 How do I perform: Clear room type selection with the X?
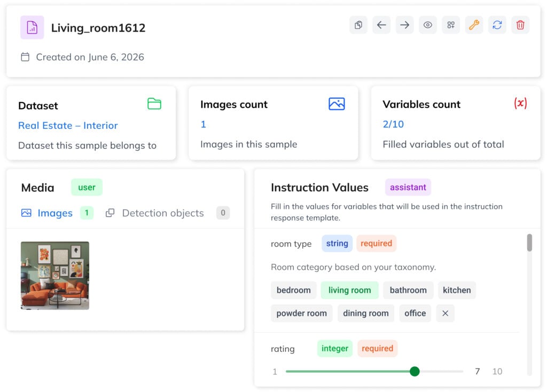(x=445, y=313)
